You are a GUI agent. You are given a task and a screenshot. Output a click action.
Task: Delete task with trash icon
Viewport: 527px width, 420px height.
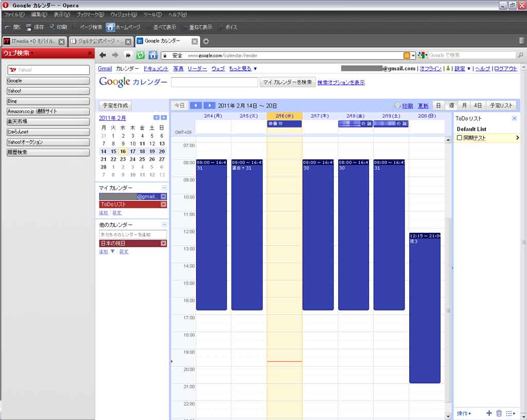click(x=499, y=413)
